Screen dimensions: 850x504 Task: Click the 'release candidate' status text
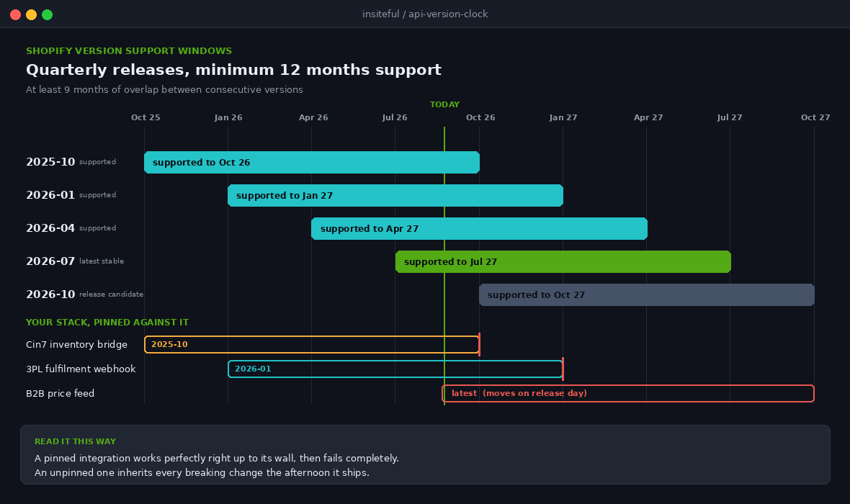[x=111, y=294]
